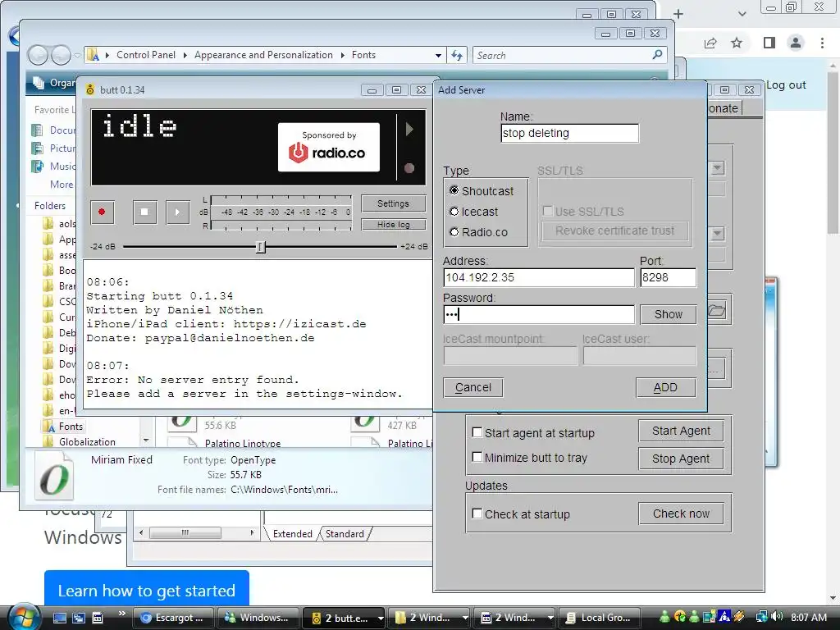
Task: Toggle browser side panel icon
Action: click(x=769, y=43)
